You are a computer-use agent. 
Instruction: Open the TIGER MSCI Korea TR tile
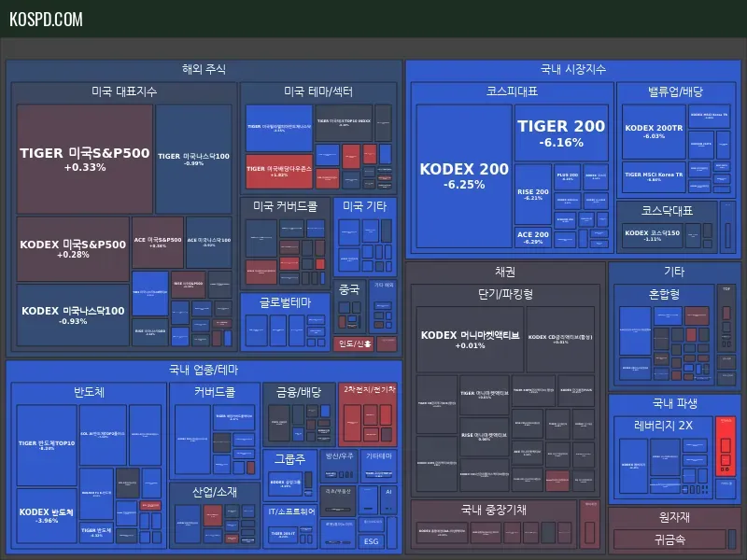654,176
